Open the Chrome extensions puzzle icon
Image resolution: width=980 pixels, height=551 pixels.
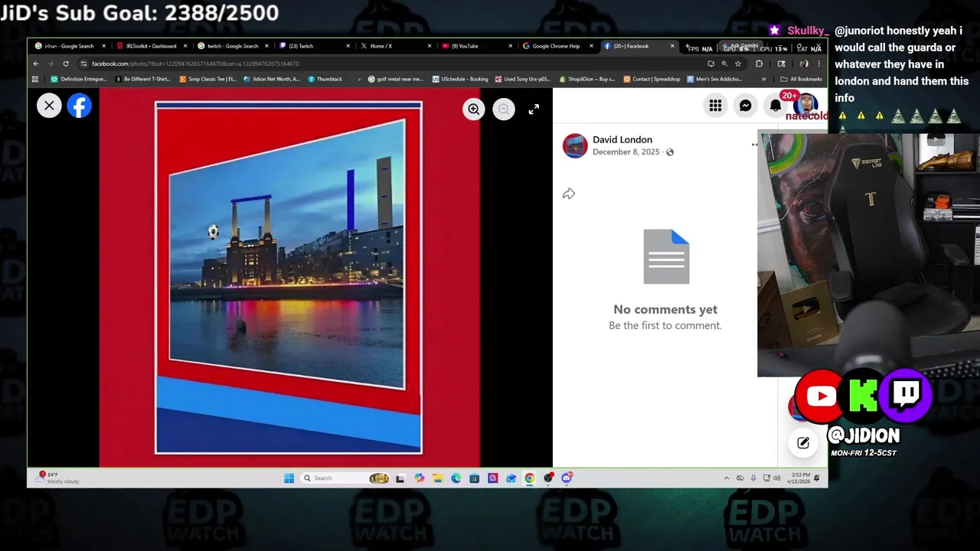coord(759,64)
